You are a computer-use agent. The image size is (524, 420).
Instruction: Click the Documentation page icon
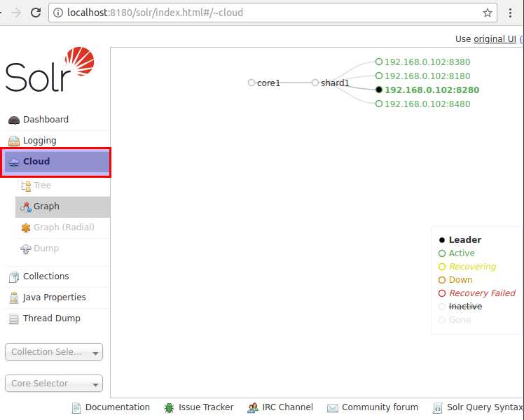(x=76, y=407)
